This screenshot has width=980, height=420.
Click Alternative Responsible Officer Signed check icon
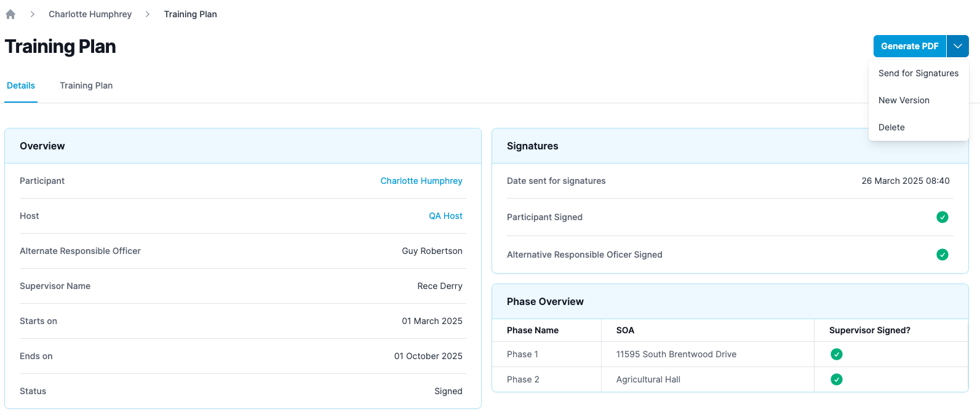pos(942,255)
